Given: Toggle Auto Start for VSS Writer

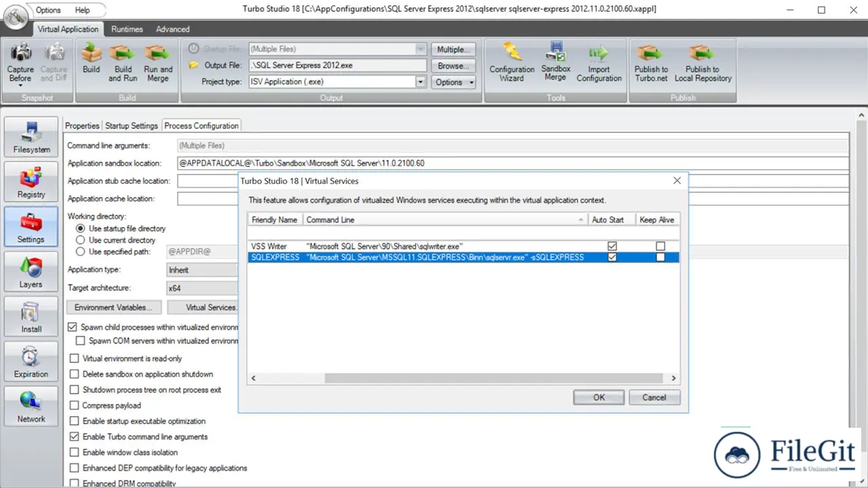Looking at the screenshot, I should click(x=612, y=246).
